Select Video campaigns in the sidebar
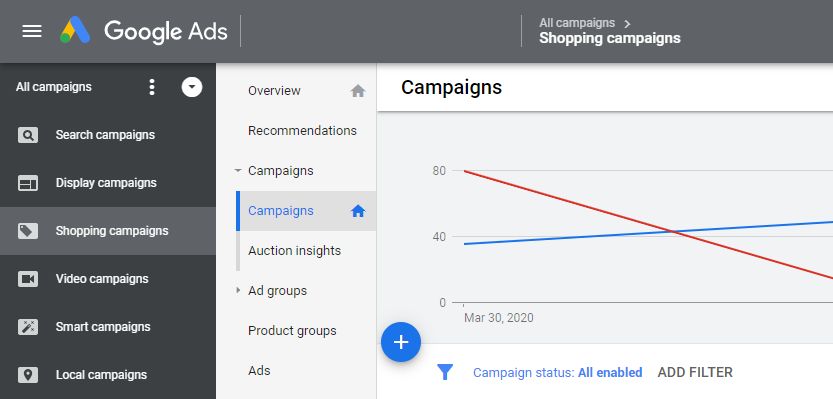The width and height of the screenshot is (833, 399). [x=108, y=278]
